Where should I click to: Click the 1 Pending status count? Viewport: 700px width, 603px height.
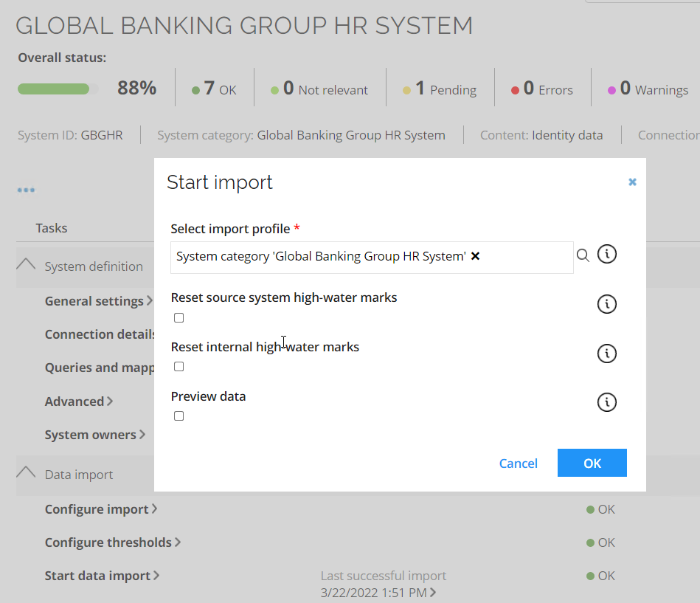[440, 89]
